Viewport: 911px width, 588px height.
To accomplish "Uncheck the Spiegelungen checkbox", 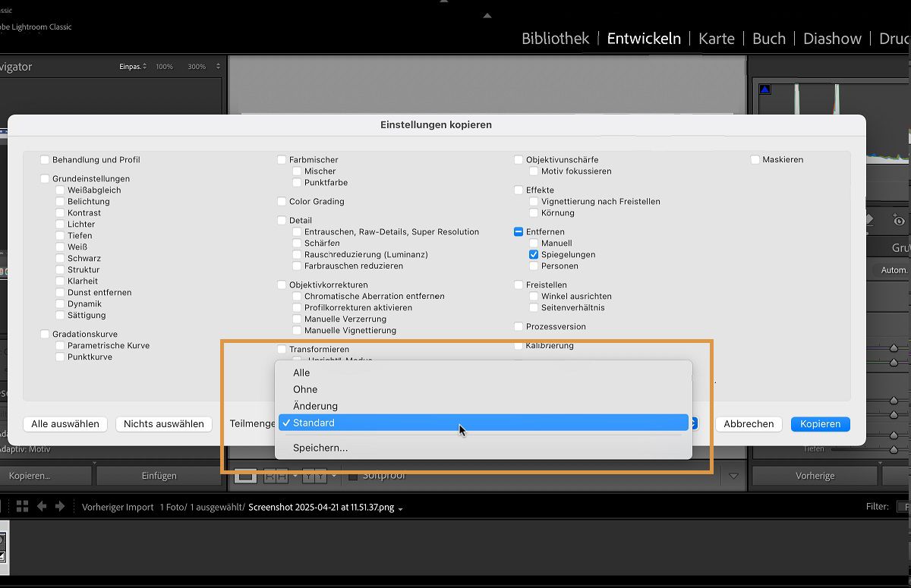I will (x=534, y=254).
